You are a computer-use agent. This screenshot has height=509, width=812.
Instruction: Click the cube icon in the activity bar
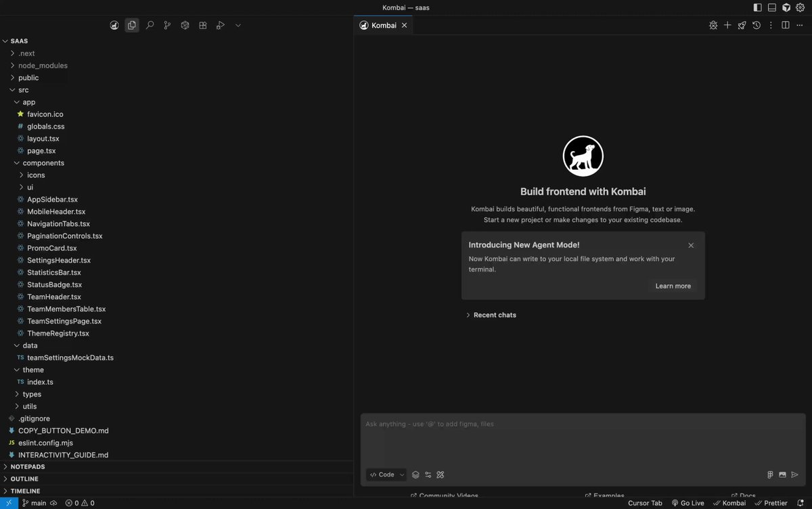185,25
